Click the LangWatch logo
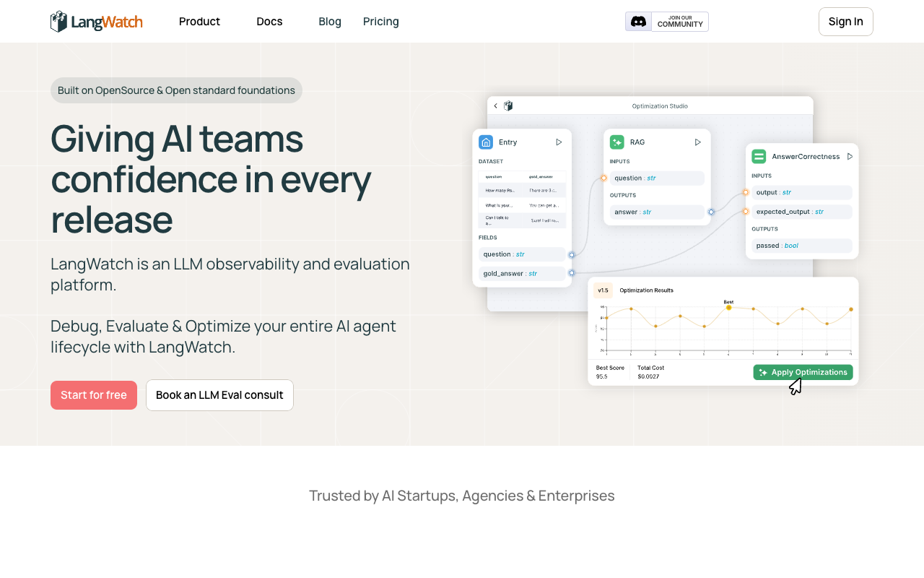Screen dimensions: 924x578 click(97, 22)
